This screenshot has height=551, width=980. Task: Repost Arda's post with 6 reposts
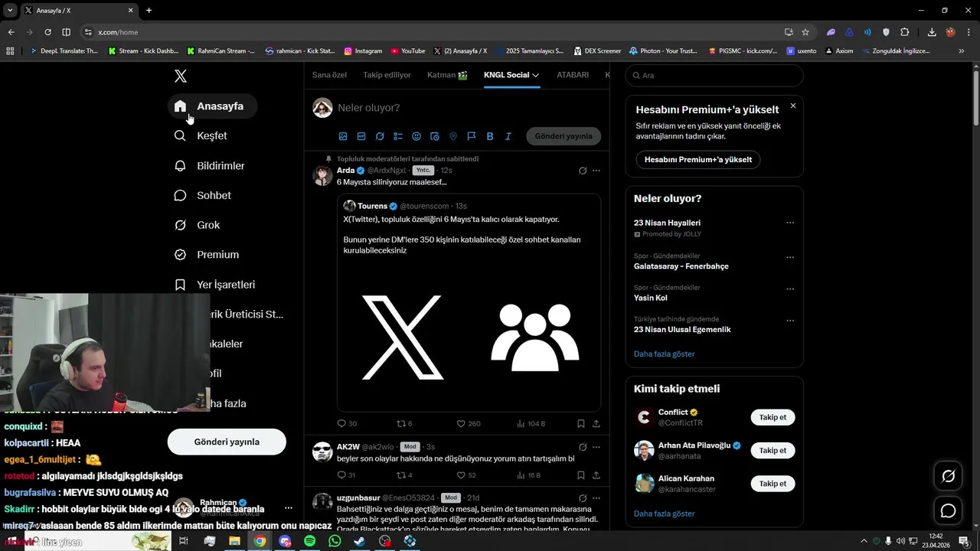tap(404, 423)
